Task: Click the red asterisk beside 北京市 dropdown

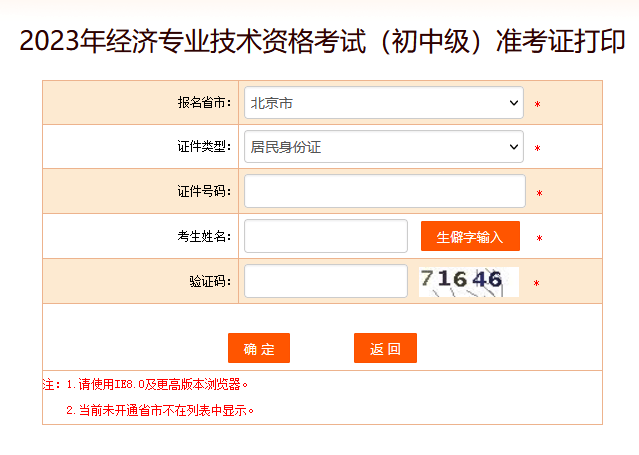Action: 538,104
